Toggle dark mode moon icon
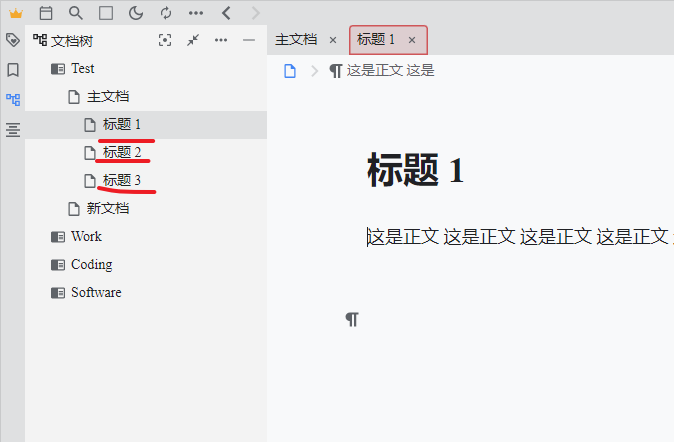The width and height of the screenshot is (674, 442). pos(136,13)
